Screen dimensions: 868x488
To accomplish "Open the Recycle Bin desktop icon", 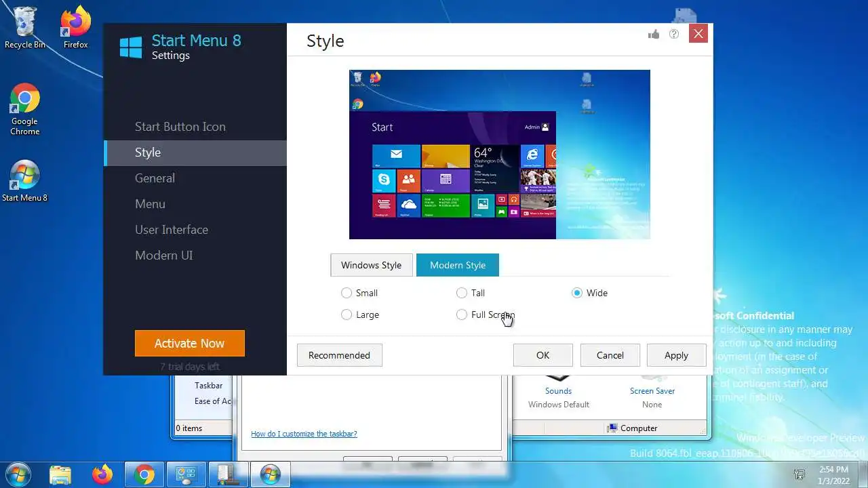I will click(x=25, y=28).
